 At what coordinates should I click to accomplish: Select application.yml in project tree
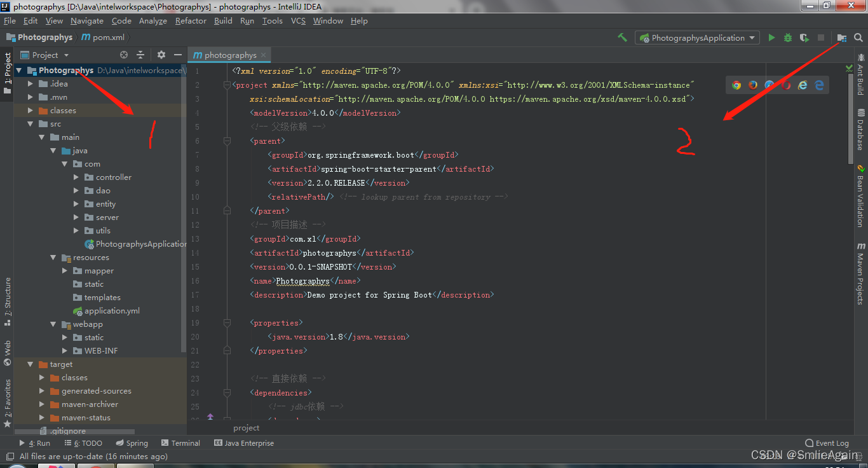tap(106, 311)
